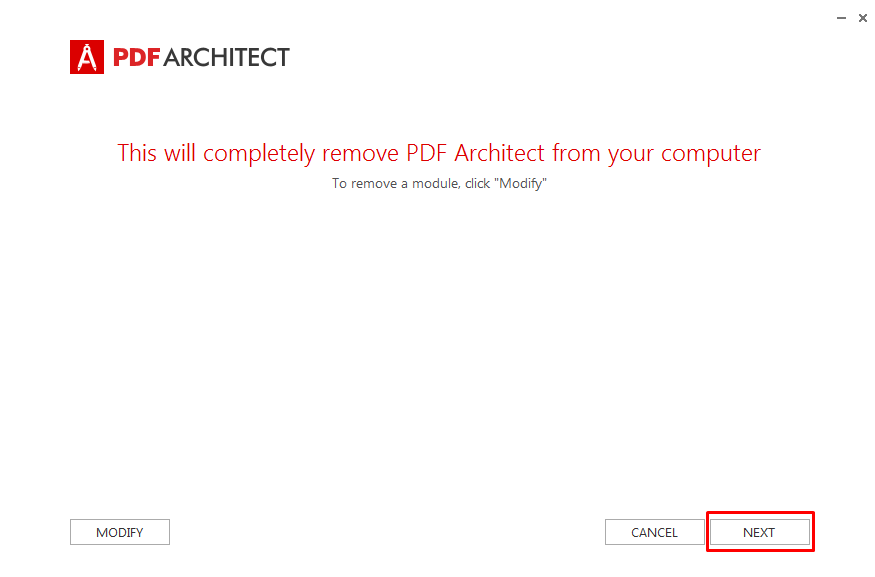Click the "ARCHITECT" word in the logo
The width and height of the screenshot is (875, 577).
pos(227,57)
